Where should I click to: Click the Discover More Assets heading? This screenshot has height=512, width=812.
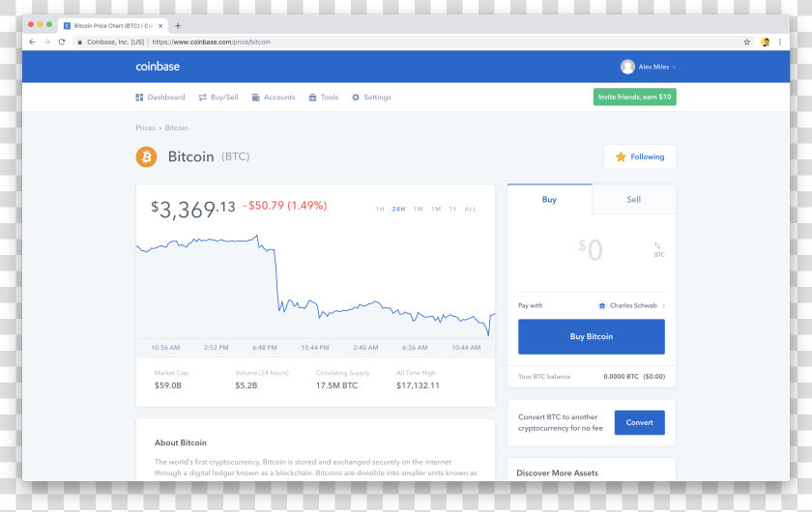(557, 473)
